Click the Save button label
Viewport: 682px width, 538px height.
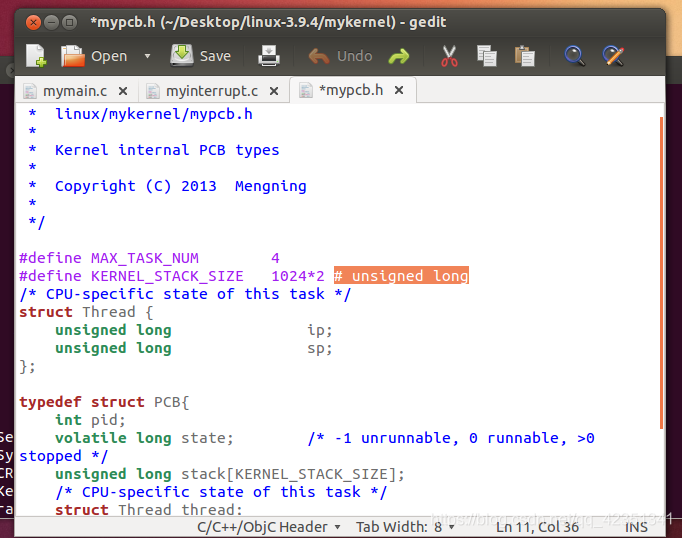(x=215, y=56)
